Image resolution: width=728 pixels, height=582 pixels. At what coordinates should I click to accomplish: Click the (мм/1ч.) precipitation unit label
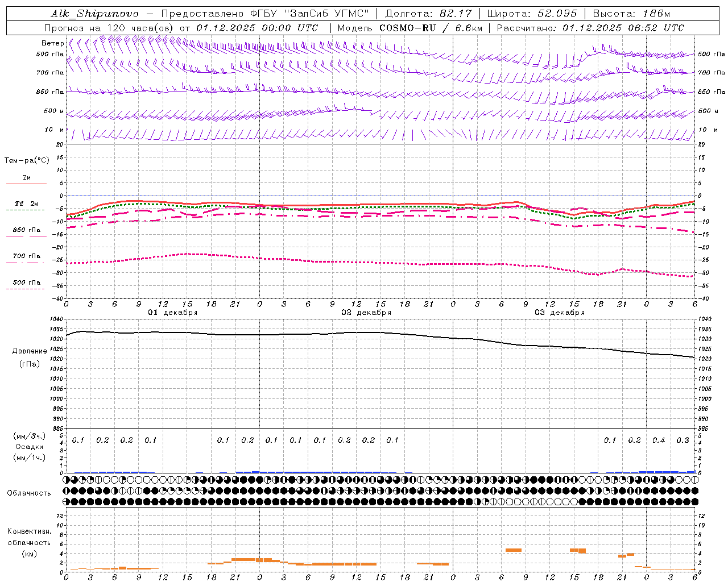[30, 458]
